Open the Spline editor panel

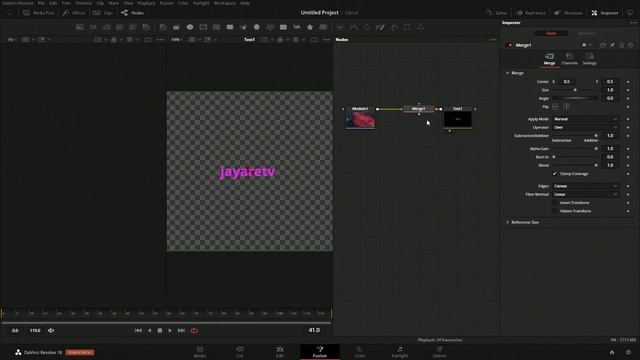[496, 13]
